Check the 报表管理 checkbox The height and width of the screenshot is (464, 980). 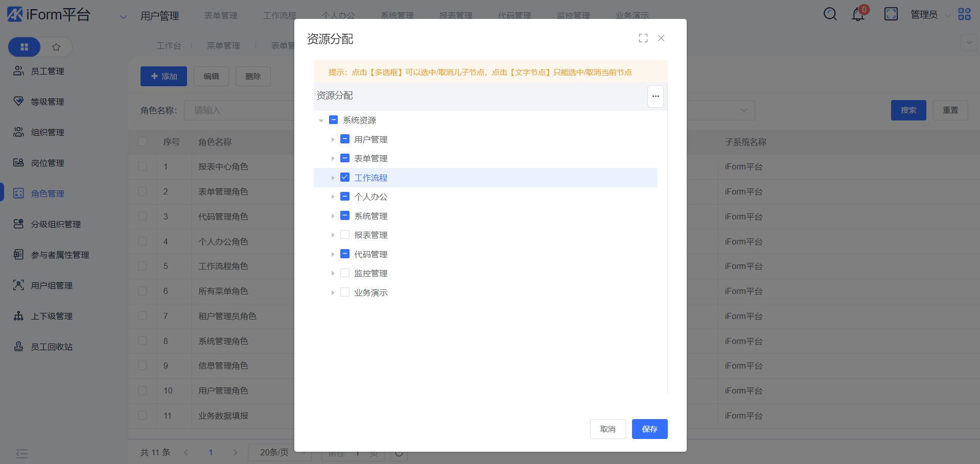tap(345, 235)
